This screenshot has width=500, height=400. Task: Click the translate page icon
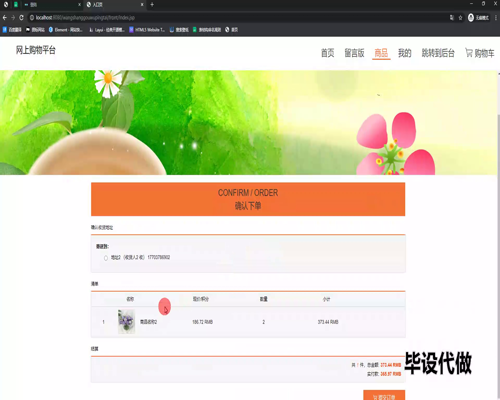[x=452, y=18]
